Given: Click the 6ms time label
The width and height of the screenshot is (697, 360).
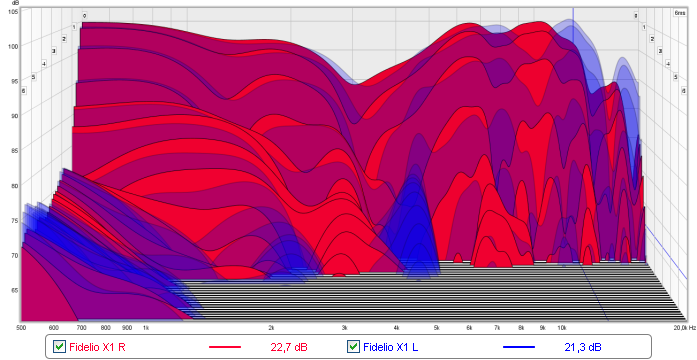Looking at the screenshot, I should click(x=680, y=13).
